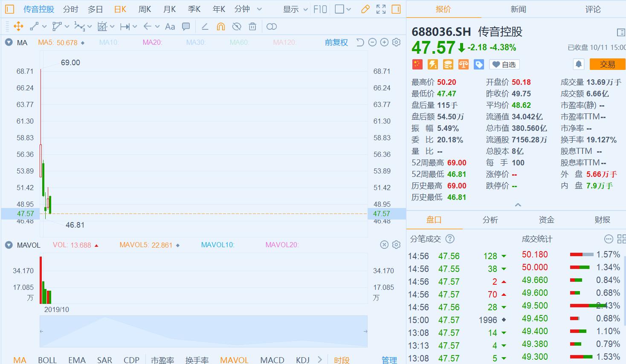Screen dimensions: 626x364
Task: Open the 资金 capital flow tab
Action: coord(546,220)
